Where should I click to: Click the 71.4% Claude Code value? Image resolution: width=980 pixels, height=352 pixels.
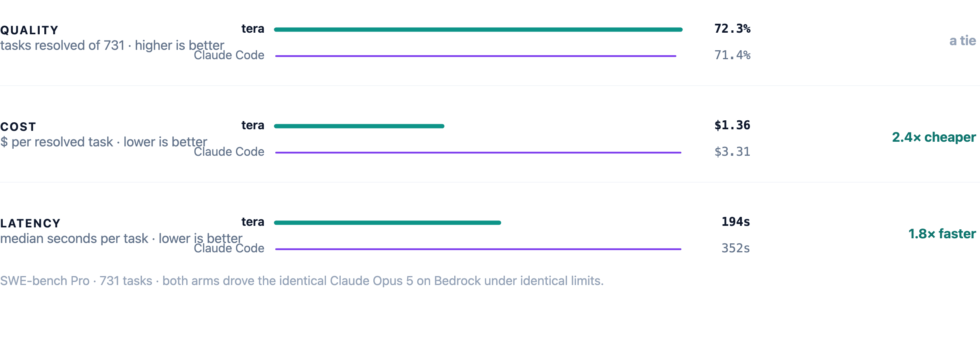click(732, 55)
